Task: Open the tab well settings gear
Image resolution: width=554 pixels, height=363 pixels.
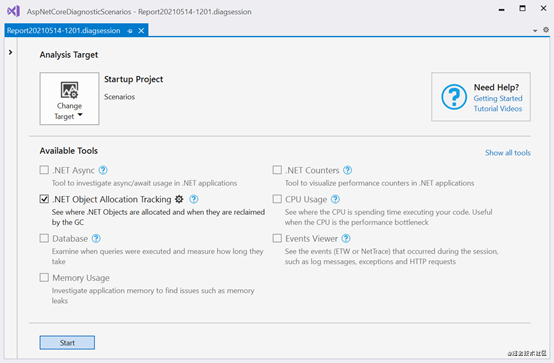Action: coord(546,30)
